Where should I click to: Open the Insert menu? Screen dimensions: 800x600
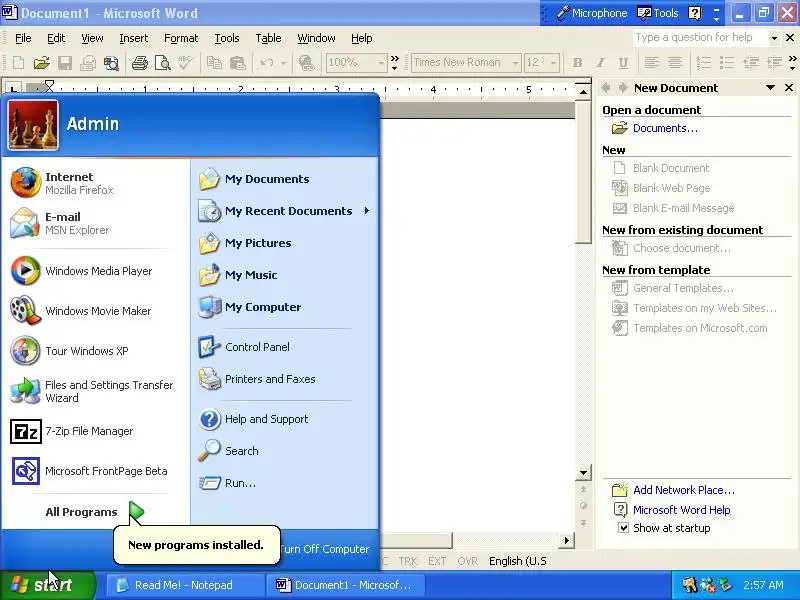coord(133,38)
